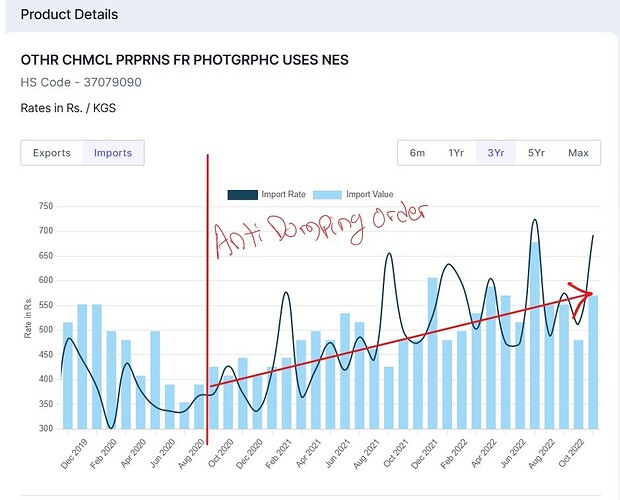Image resolution: width=620 pixels, height=500 pixels.
Task: Choose the 1Yr range button
Action: point(456,153)
